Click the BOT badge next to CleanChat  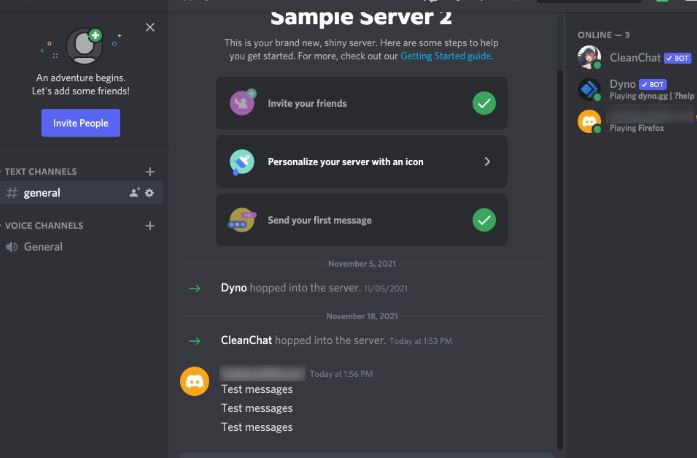pyautogui.click(x=677, y=58)
